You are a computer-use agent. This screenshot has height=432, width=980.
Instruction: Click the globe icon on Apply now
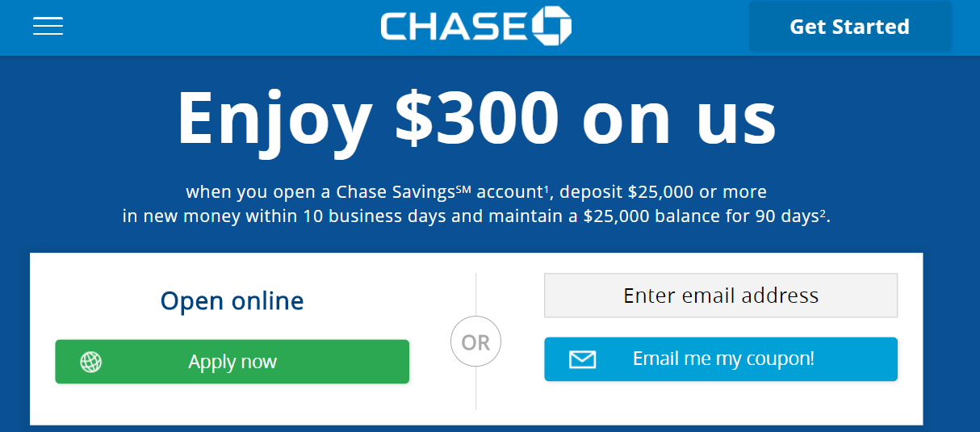tap(91, 362)
